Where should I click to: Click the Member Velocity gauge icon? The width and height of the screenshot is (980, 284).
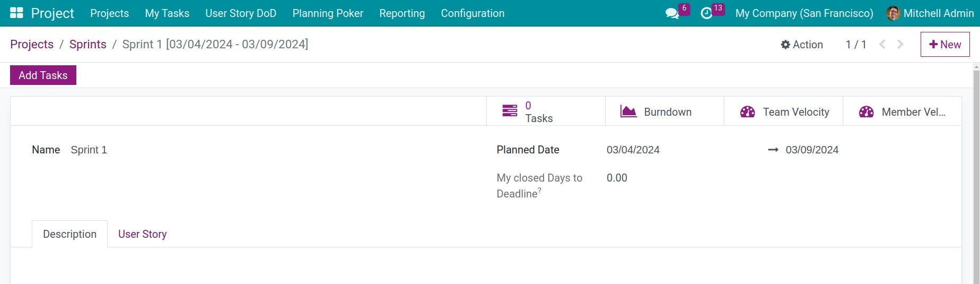tap(866, 111)
